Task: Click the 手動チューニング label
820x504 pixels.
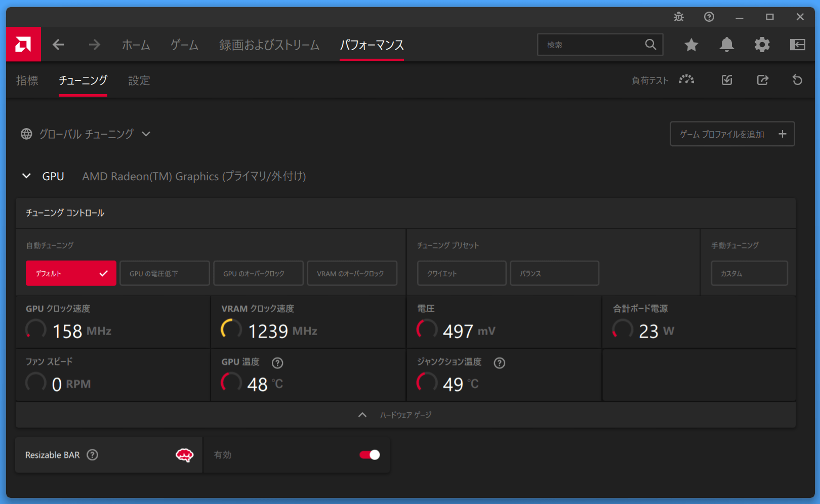Action: 734,245
